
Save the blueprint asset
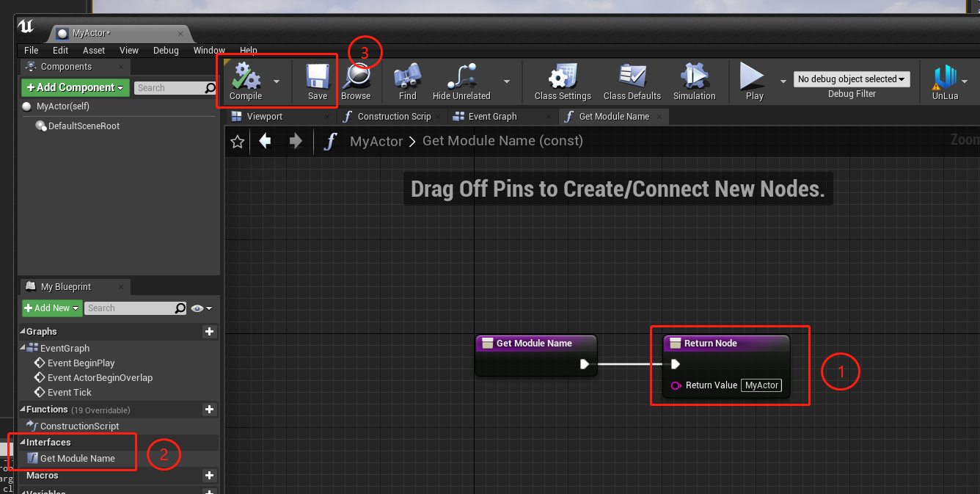point(318,81)
